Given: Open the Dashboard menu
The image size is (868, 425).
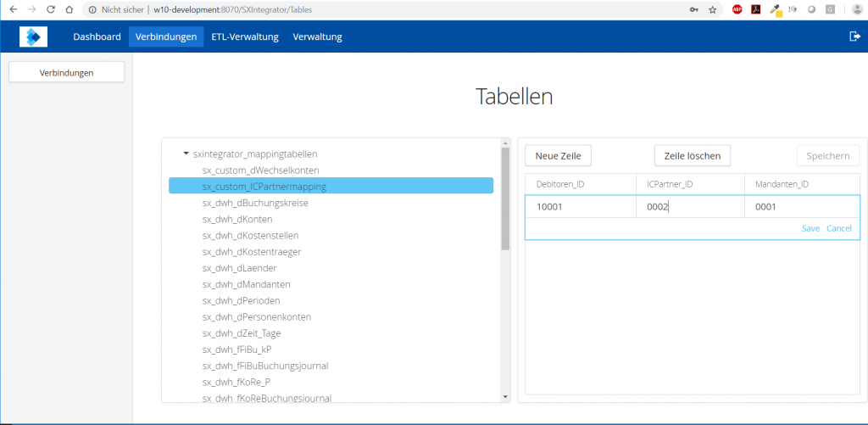Looking at the screenshot, I should point(97,36).
